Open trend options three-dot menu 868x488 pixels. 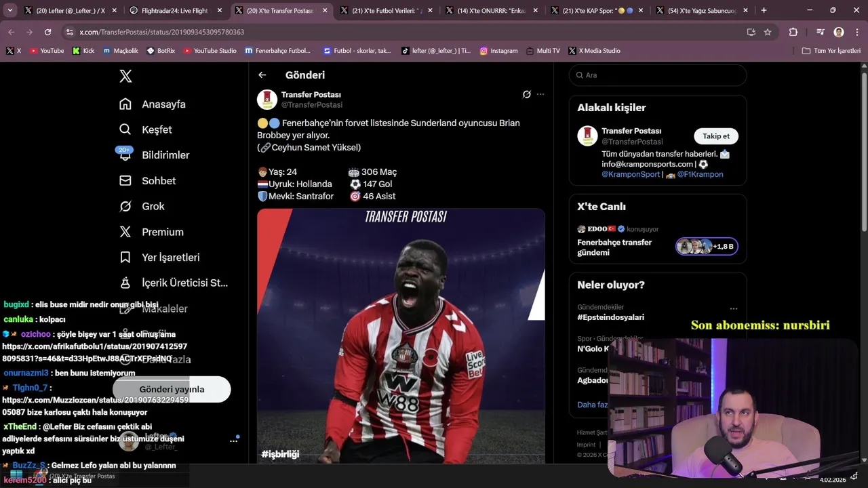[x=733, y=308]
